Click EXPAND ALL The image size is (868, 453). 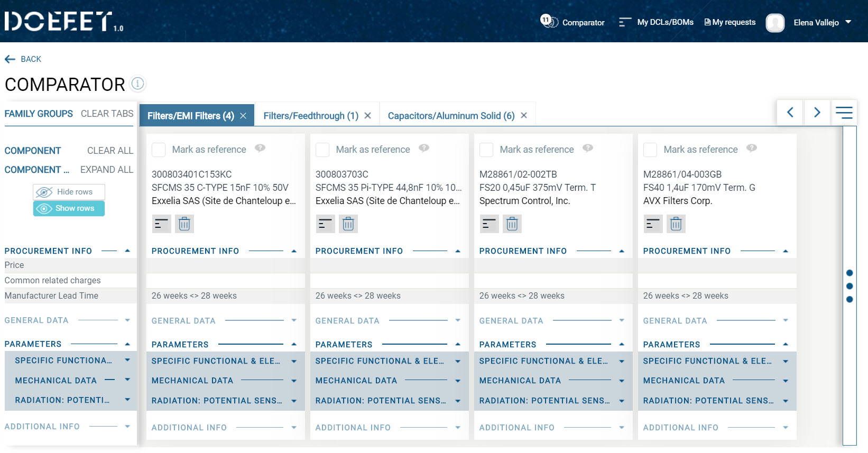(x=106, y=170)
